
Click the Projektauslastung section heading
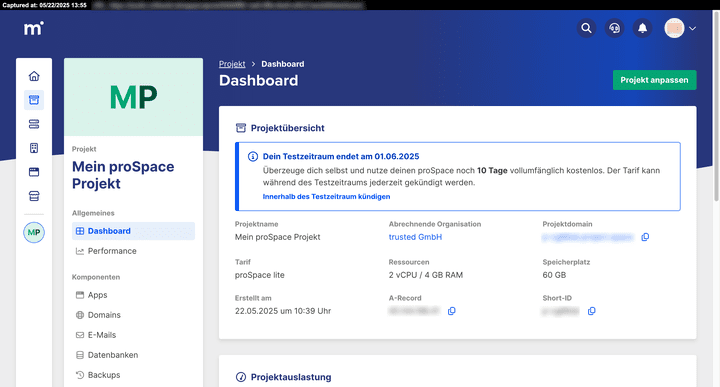[291, 377]
